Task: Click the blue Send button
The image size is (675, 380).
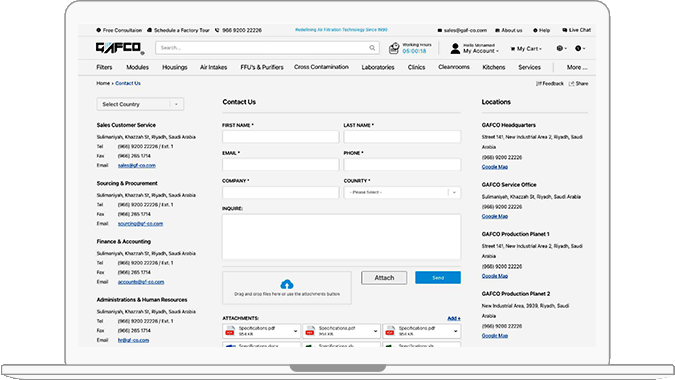Action: (x=438, y=278)
